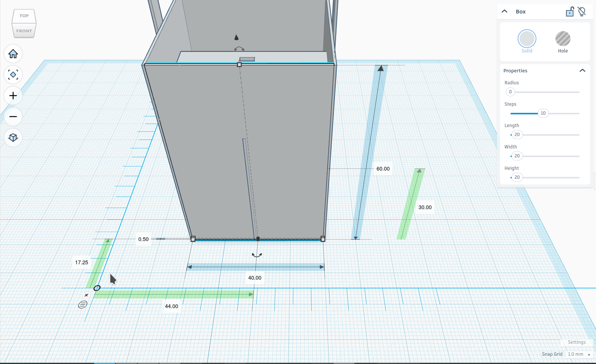Click the Steps slider handle

point(543,113)
